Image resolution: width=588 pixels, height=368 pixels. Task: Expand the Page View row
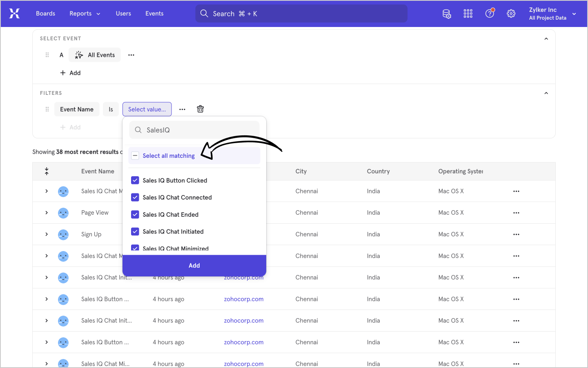pyautogui.click(x=47, y=213)
